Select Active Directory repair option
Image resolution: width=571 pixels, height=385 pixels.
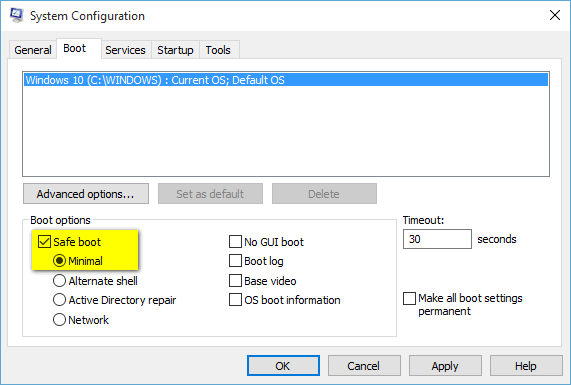tap(59, 300)
